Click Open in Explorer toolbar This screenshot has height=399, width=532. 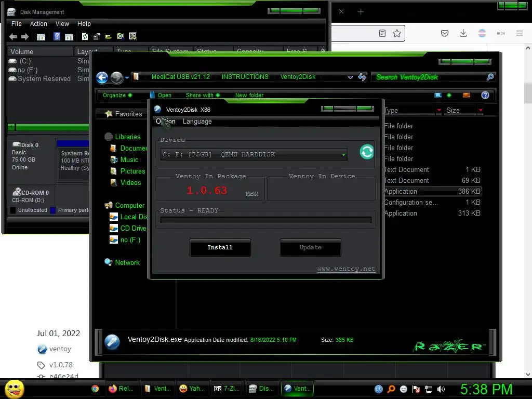click(x=161, y=96)
